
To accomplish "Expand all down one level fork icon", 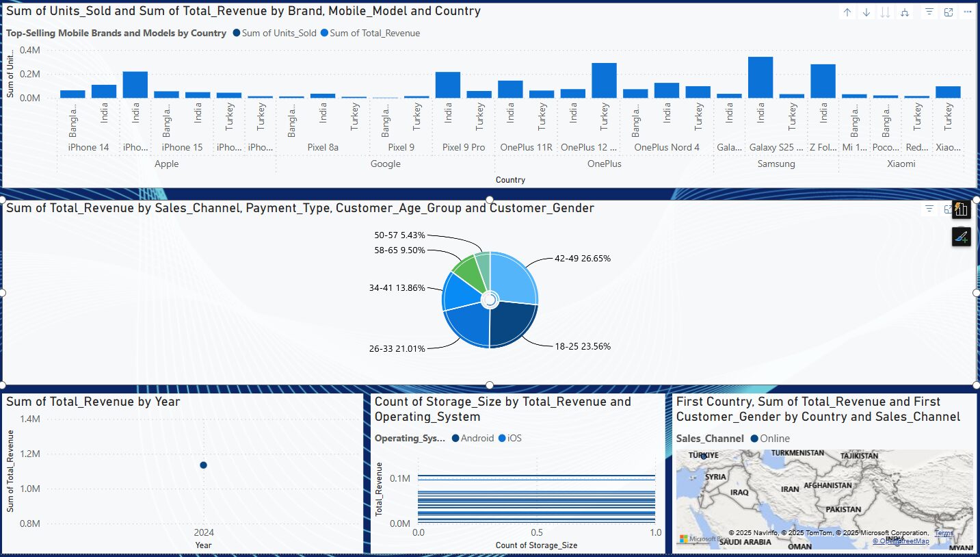I will pos(905,12).
